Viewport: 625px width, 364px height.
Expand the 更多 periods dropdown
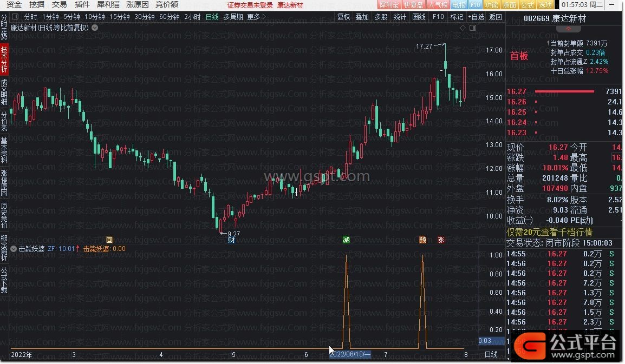click(256, 17)
